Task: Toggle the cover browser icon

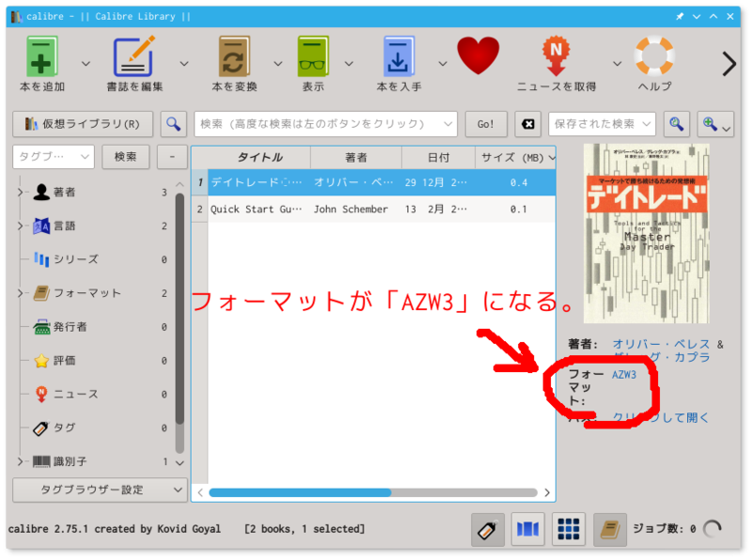Action: pos(527,529)
